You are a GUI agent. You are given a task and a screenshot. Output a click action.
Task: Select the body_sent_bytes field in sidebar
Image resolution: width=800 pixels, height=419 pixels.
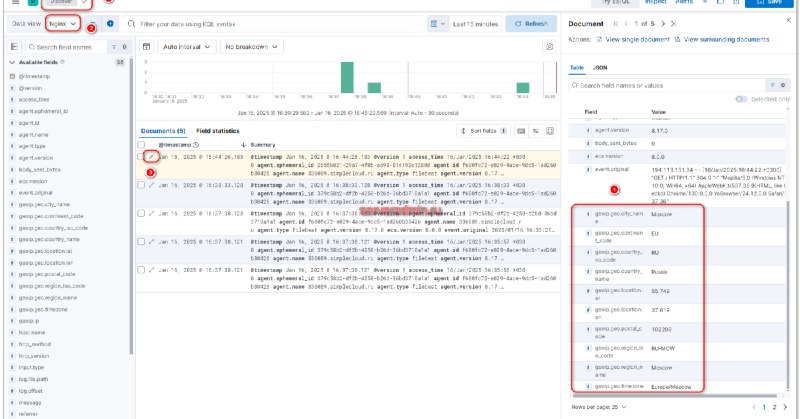[39, 169]
